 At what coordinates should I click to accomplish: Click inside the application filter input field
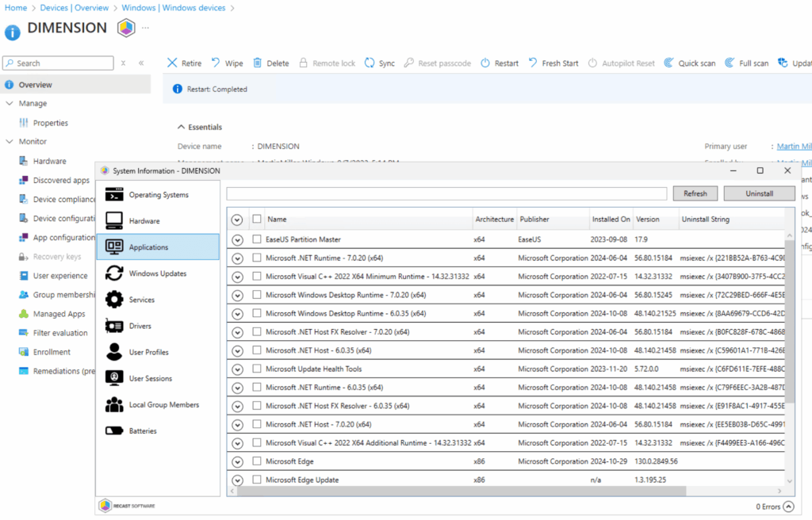(x=444, y=193)
